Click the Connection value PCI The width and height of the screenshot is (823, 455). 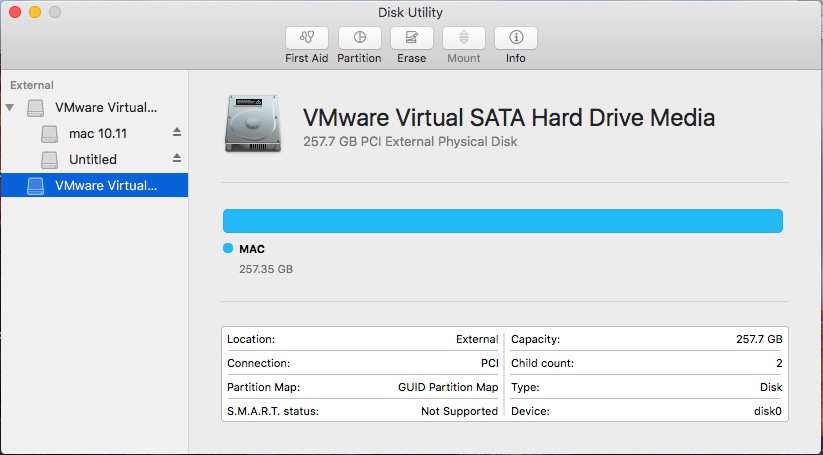(490, 363)
